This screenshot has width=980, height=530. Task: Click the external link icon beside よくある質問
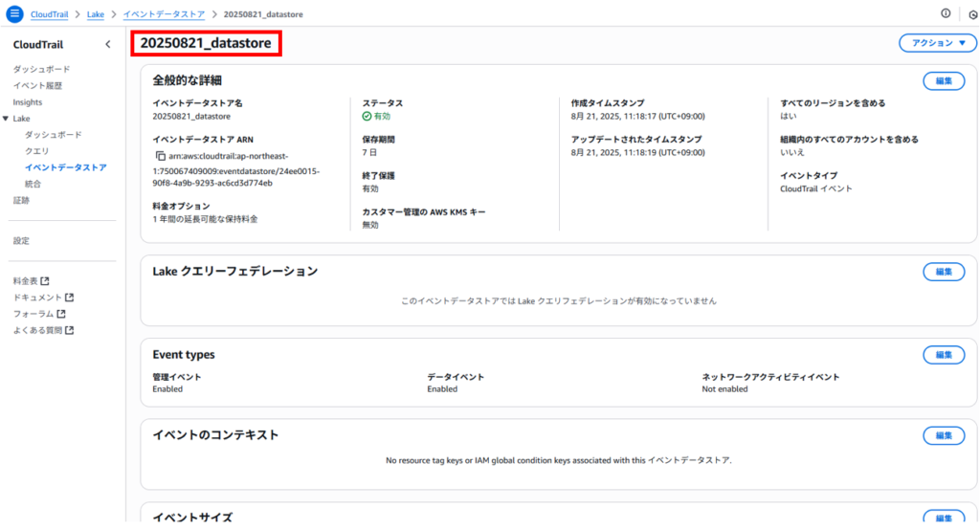(x=69, y=330)
